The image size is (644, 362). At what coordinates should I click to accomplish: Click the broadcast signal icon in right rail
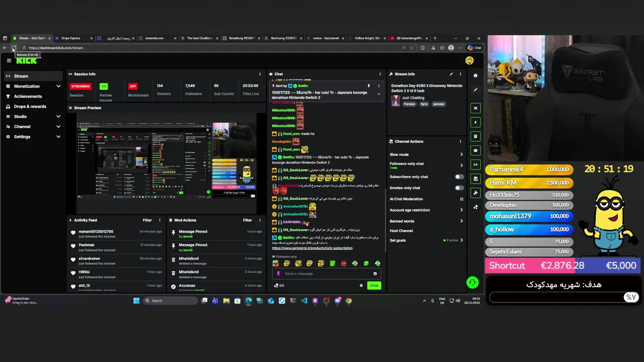(x=475, y=164)
